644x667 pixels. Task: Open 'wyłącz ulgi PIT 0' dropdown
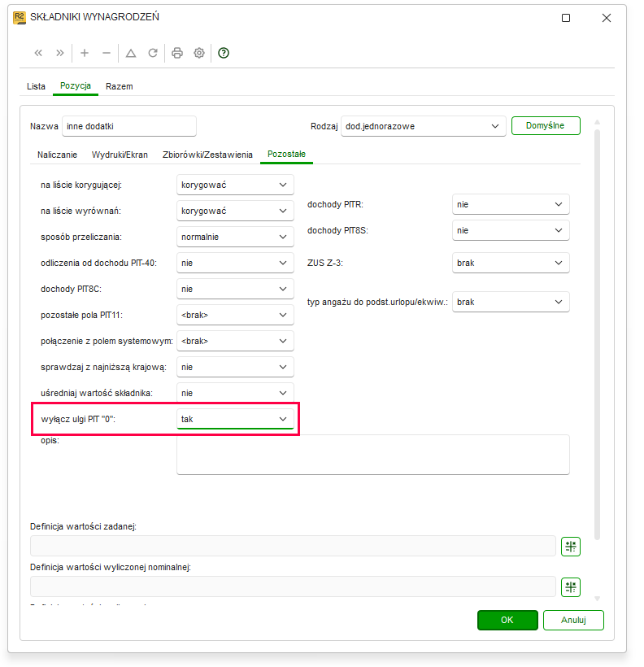click(235, 419)
